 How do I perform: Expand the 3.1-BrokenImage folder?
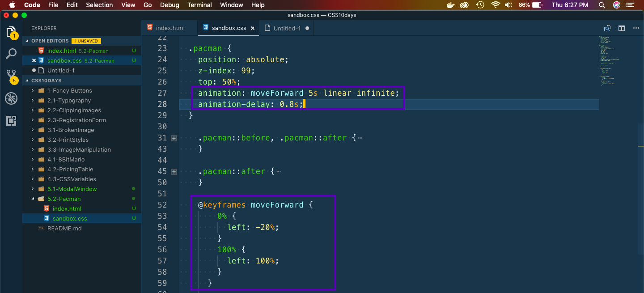click(33, 130)
